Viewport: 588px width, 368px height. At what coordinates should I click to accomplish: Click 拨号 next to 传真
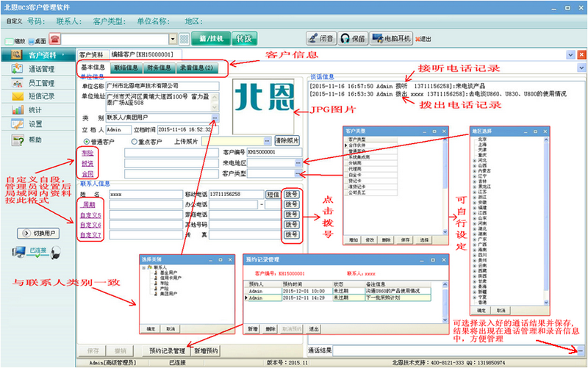291,234
